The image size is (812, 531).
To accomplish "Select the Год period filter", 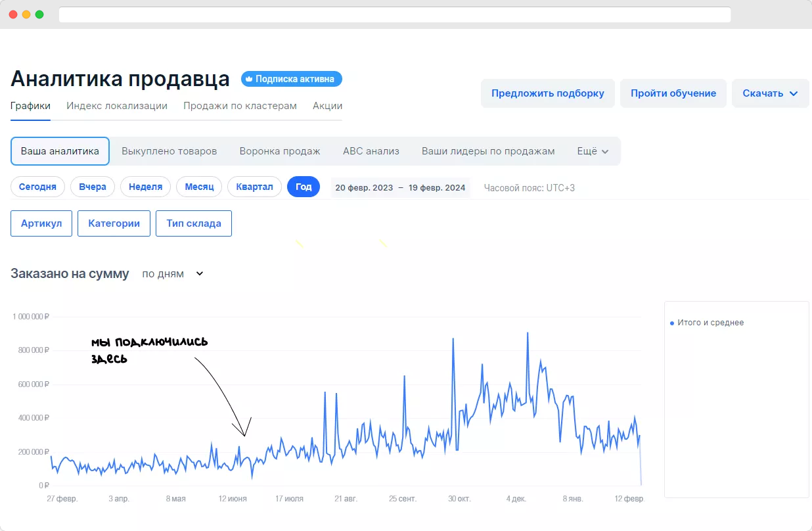I will pyautogui.click(x=304, y=187).
